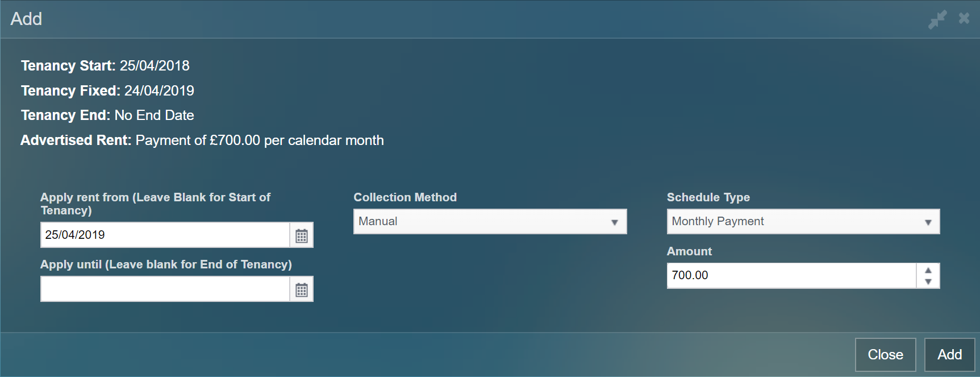Image resolution: width=980 pixels, height=377 pixels.
Task: Decrease Amount using the down arrow
Action: [x=928, y=282]
